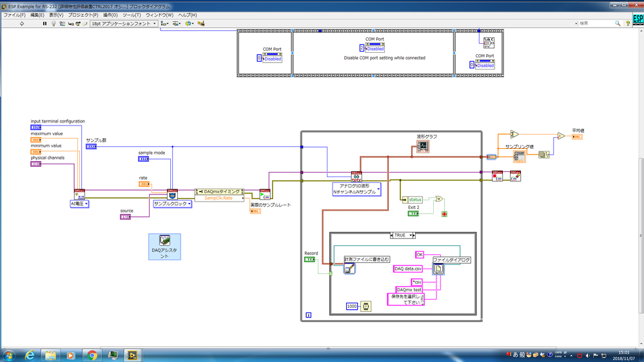Select the DAQmx Timing VI node
This screenshot has width=644, height=362.
(x=172, y=194)
